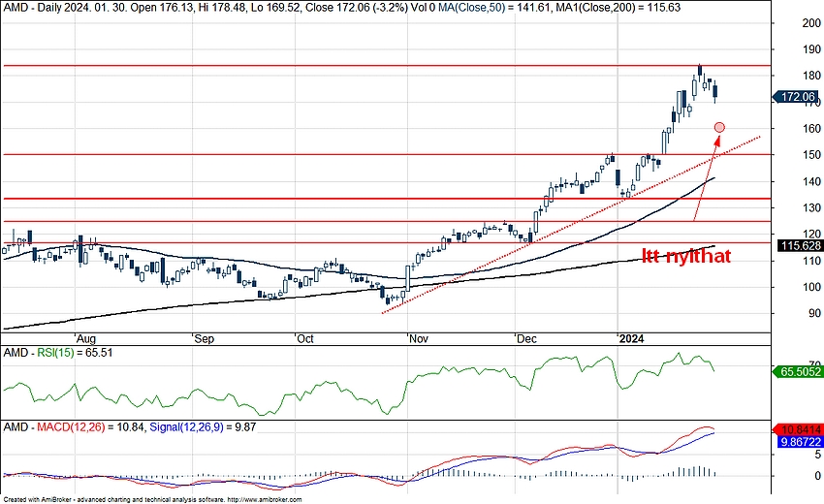This screenshot has width=824, height=504.
Task: Click the 'Dec' date axis label
Action: click(526, 338)
